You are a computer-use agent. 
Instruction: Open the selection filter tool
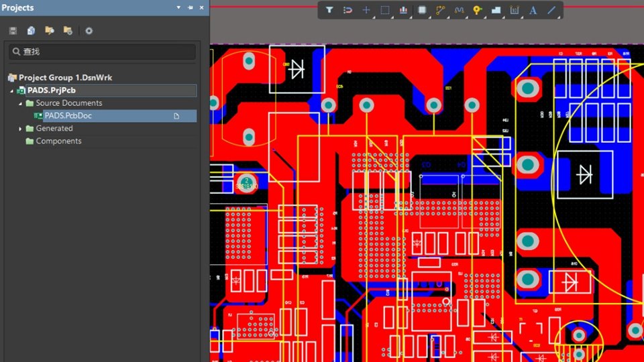coord(329,10)
